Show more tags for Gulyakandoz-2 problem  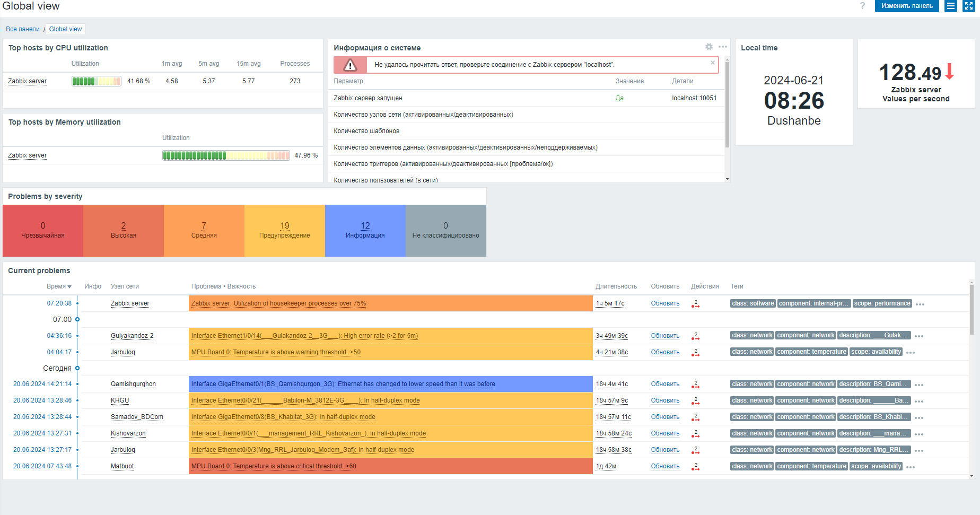(x=919, y=336)
